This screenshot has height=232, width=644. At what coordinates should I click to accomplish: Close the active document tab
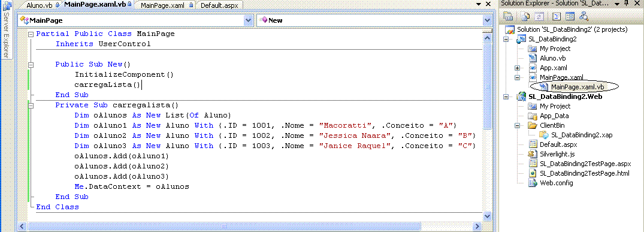tap(488, 4)
